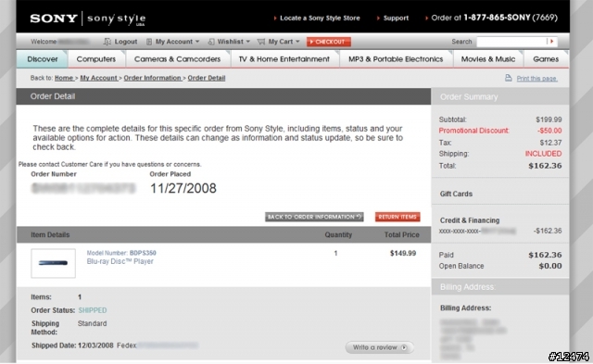The height and width of the screenshot is (364, 593).
Task: Open the Discover tab
Action: [x=43, y=59]
